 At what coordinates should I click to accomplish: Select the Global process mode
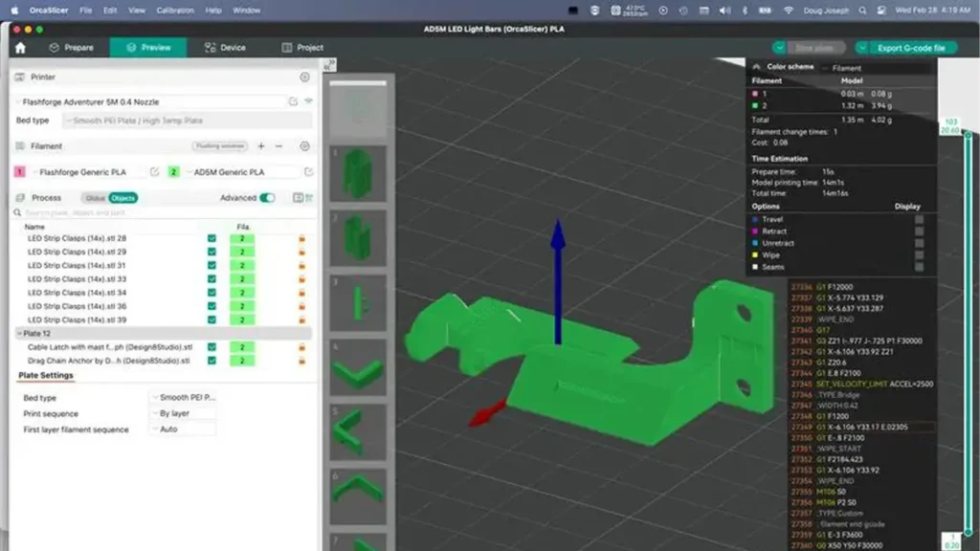tap(95, 198)
